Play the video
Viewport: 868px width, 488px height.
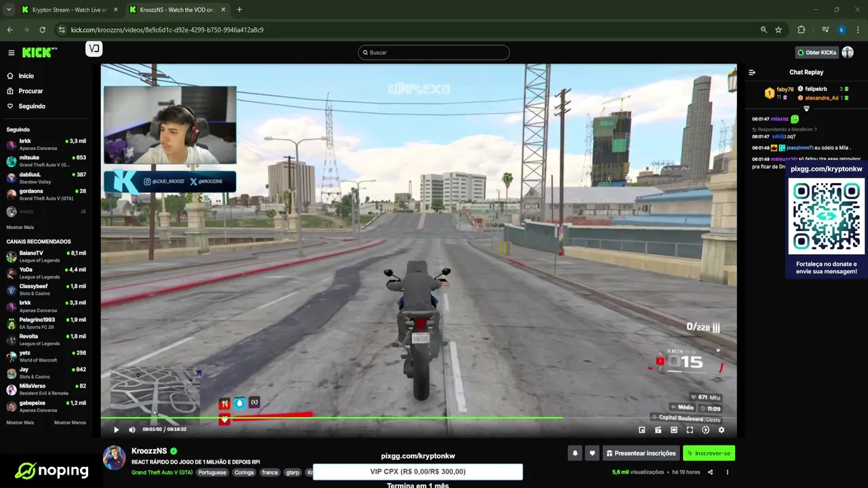[116, 430]
